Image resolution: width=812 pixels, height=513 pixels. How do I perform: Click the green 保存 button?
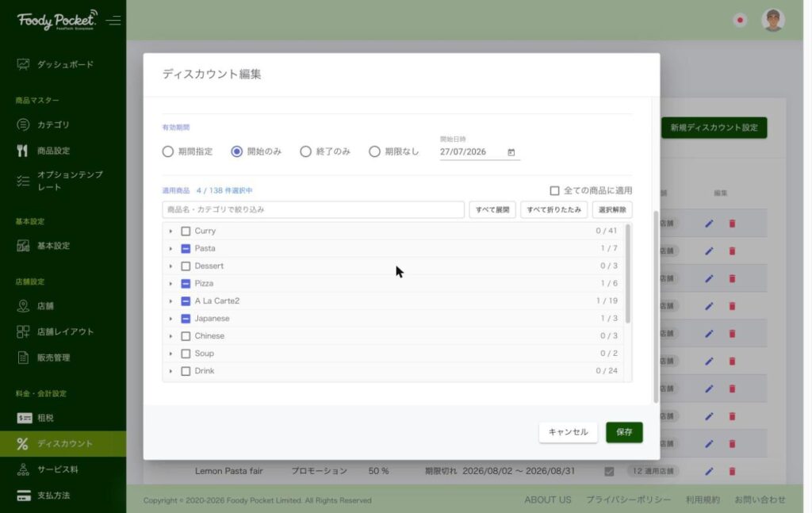[624, 432]
